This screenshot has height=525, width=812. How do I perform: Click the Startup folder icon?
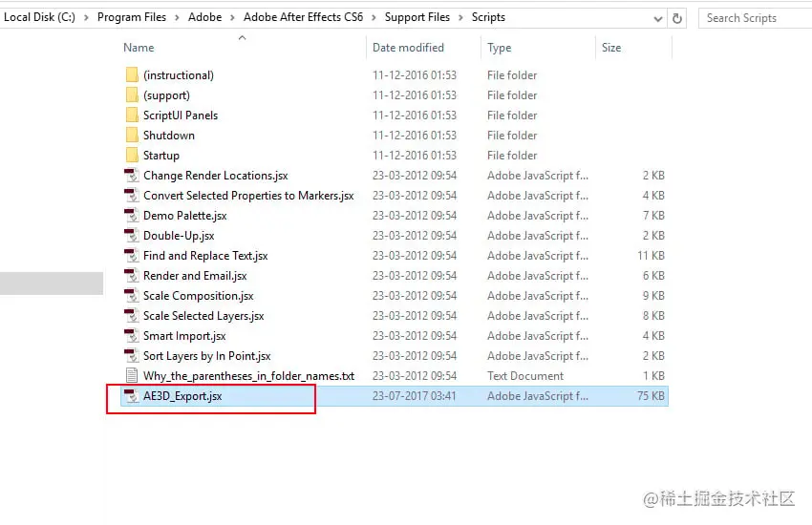(132, 156)
